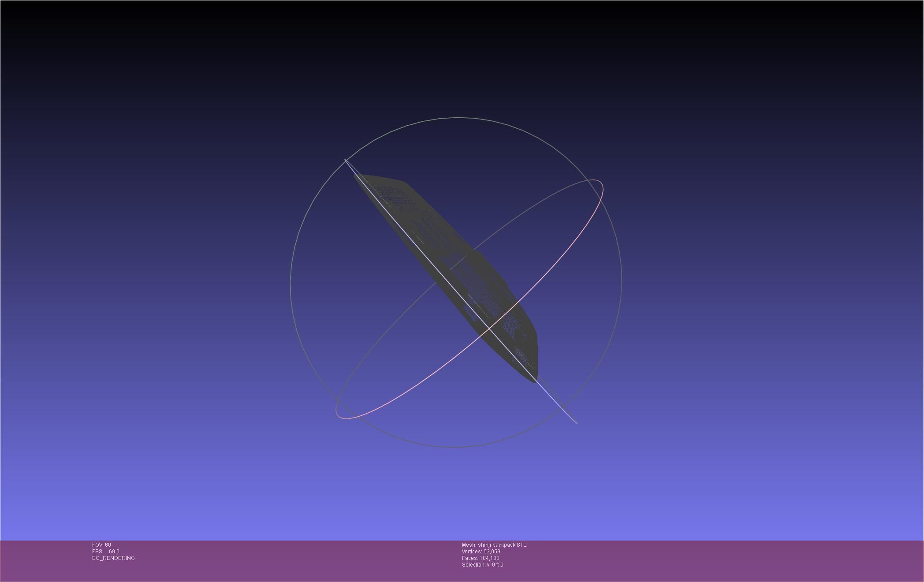Viewport: 924px width, 582px height.
Task: Click the FOV: 60 readout
Action: (101, 545)
